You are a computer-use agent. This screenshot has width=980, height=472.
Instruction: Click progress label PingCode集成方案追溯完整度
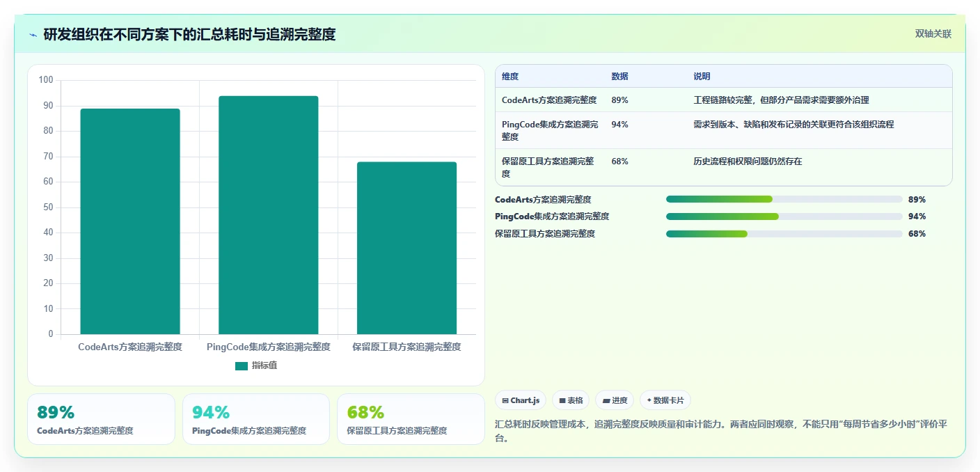click(x=552, y=217)
